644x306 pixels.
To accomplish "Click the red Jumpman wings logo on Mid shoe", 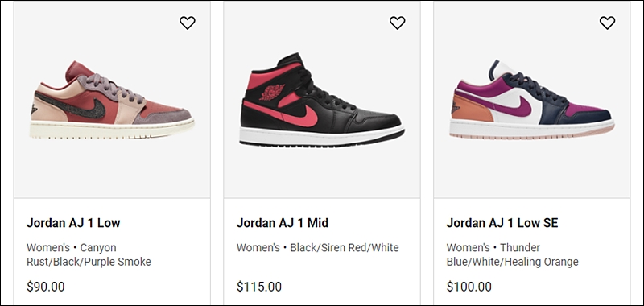I will (x=272, y=92).
